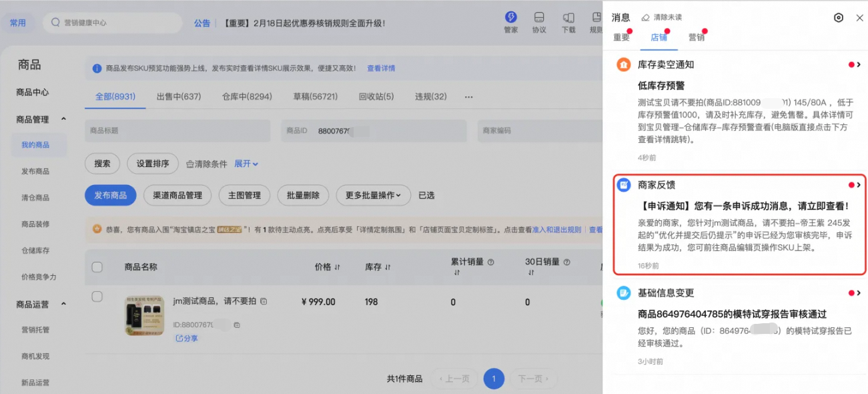Open the 管家 assistant icon
The height and width of the screenshot is (394, 868).
tap(511, 17)
